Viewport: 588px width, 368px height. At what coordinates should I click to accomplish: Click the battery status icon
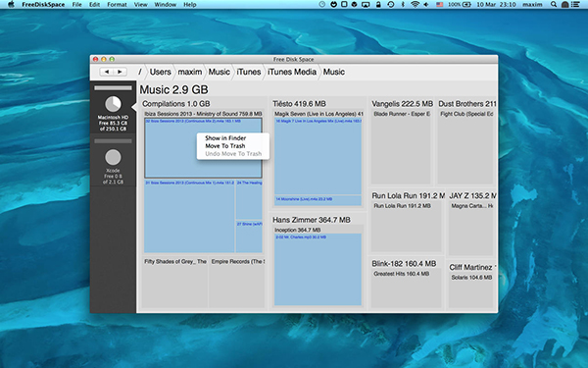(x=466, y=5)
